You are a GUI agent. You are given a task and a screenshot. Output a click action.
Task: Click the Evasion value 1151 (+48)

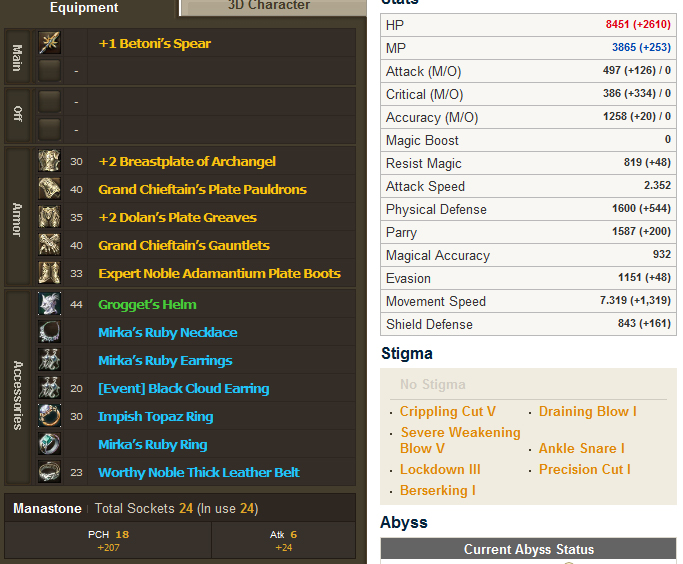coord(644,277)
